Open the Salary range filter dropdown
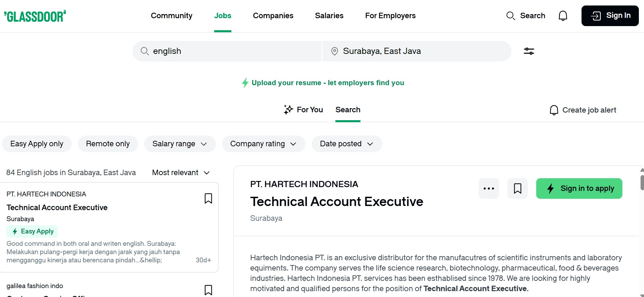The image size is (644, 297). pos(180,144)
